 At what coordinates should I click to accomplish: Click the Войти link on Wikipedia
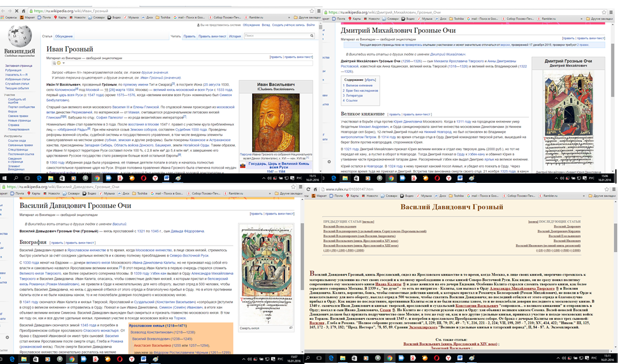pyautogui.click(x=310, y=25)
